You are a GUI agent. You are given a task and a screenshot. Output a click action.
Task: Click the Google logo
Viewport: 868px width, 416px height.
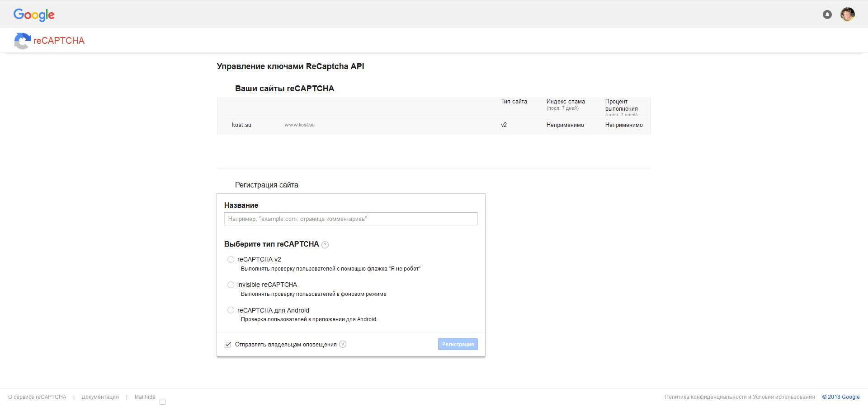34,15
